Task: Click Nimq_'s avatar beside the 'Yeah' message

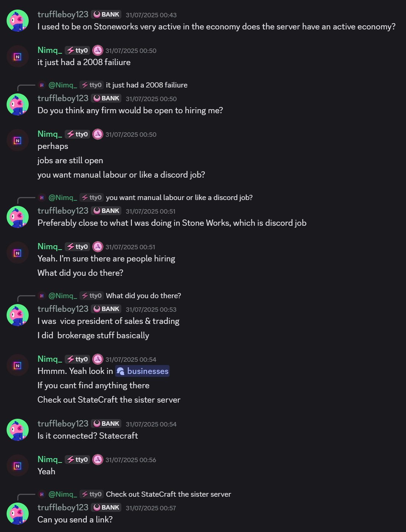Action: (17, 465)
